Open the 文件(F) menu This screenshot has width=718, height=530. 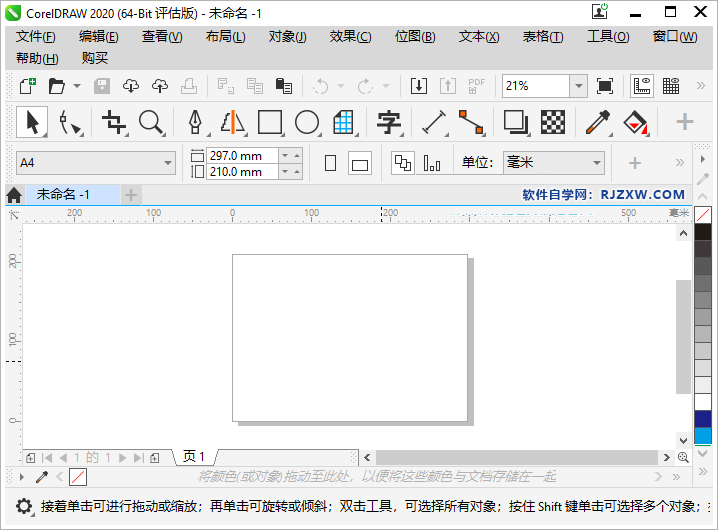(36, 36)
